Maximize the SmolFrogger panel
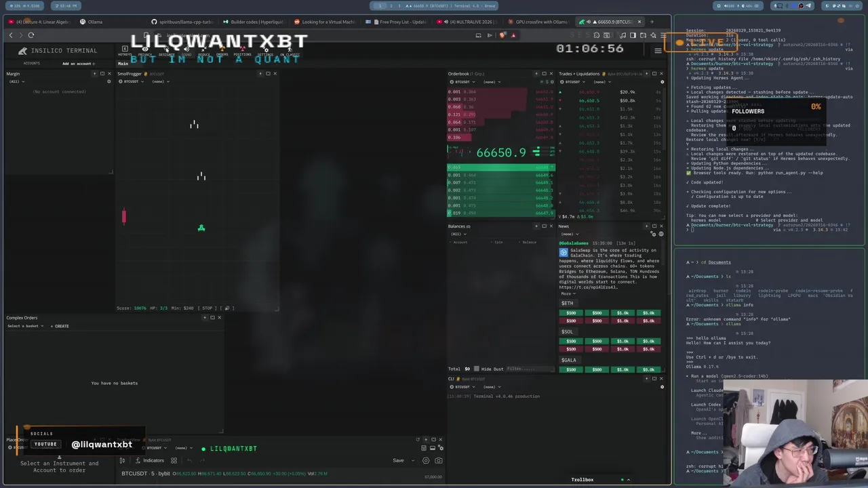The image size is (868, 488). [x=268, y=73]
